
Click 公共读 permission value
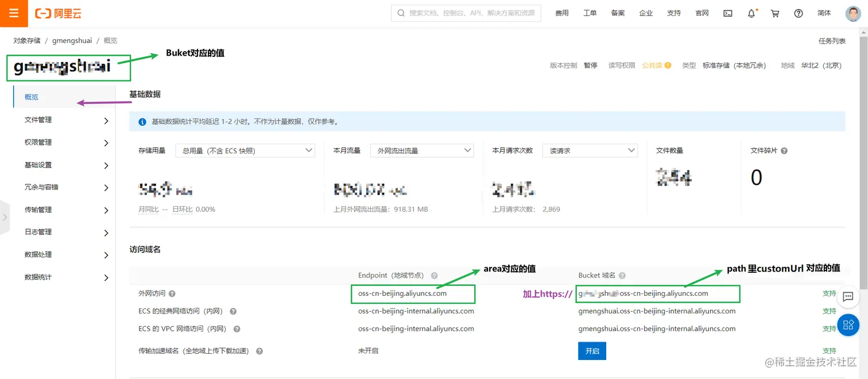click(652, 65)
